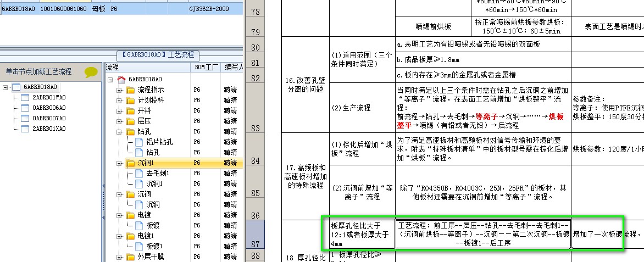Click the 2ABRB01XA0 node icon
Screen dimensions: 644x262
25,129
